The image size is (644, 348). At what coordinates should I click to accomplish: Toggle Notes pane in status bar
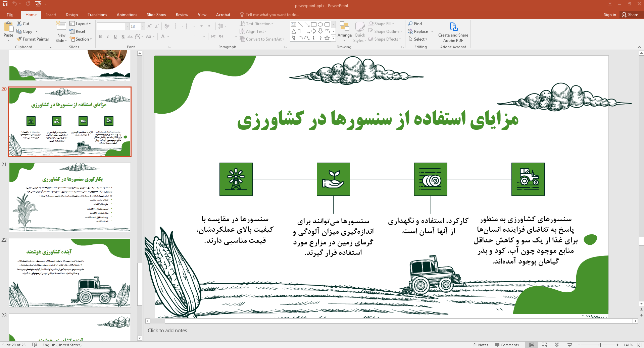tap(481, 345)
